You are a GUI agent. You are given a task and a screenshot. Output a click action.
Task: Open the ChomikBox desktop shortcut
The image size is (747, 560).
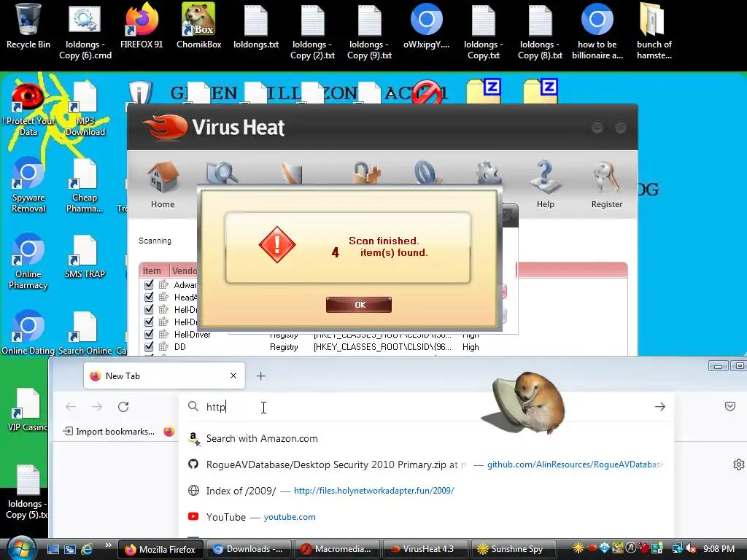point(198,26)
